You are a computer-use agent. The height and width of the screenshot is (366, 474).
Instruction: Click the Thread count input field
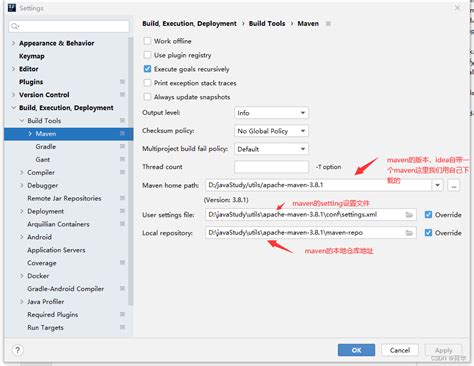point(271,167)
